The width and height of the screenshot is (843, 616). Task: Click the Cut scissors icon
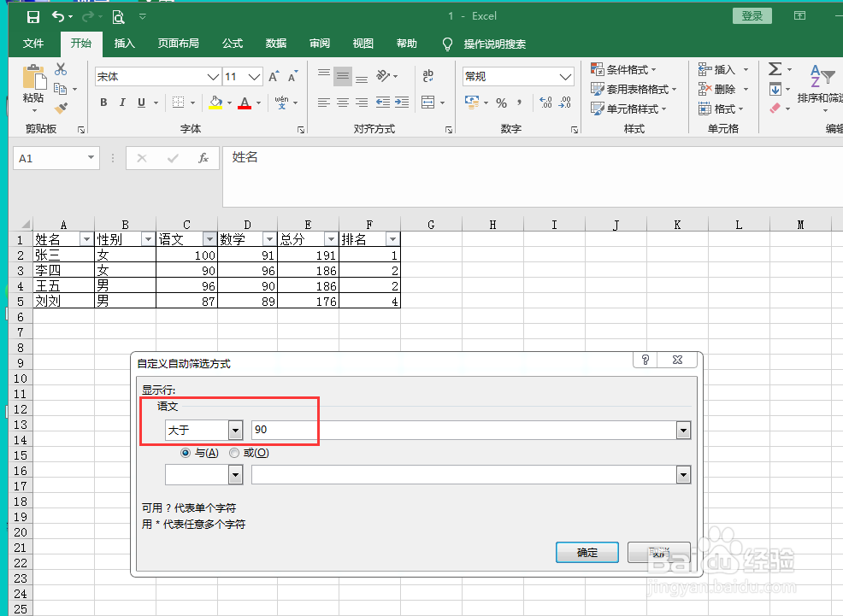(61, 69)
